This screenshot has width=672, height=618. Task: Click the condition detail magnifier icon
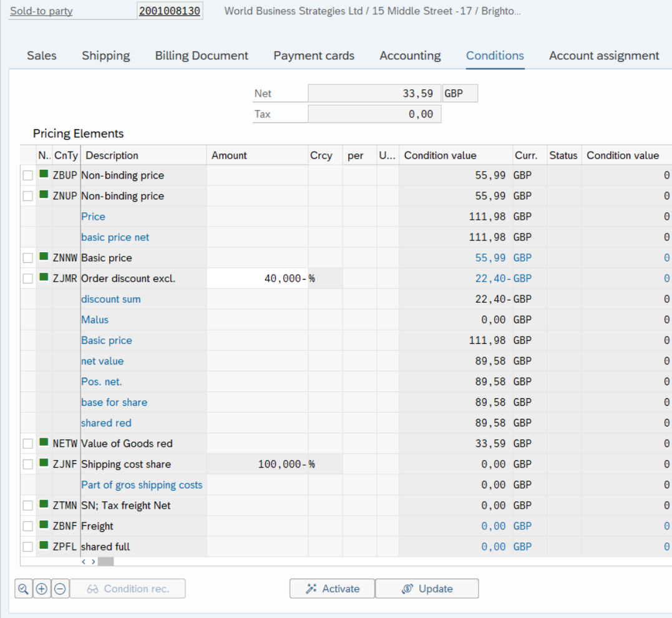tap(24, 589)
